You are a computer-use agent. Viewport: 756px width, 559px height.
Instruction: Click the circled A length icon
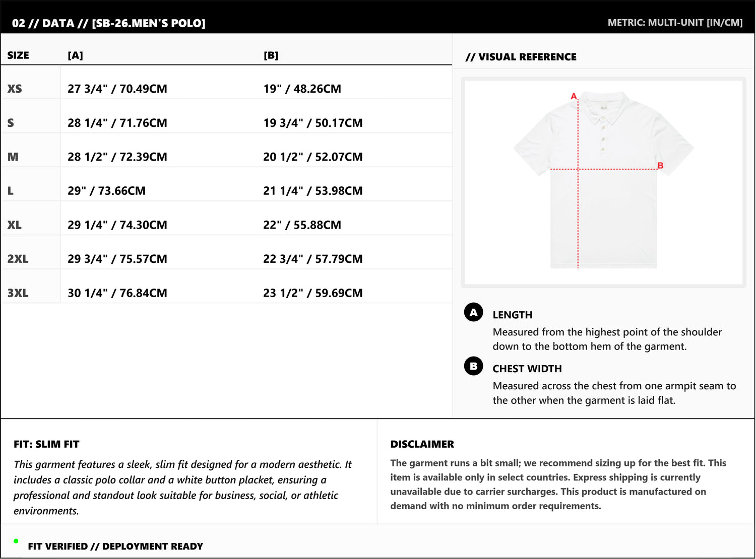point(473,313)
